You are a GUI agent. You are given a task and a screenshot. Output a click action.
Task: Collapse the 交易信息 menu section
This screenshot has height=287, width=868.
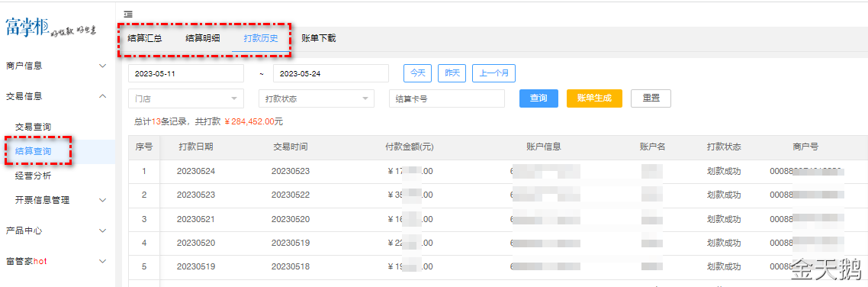point(102,96)
